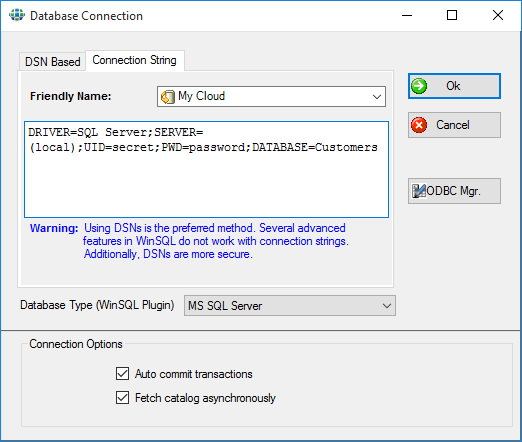Open the ODBC Mgr. button
Screen dimensions: 522x442
tap(454, 191)
